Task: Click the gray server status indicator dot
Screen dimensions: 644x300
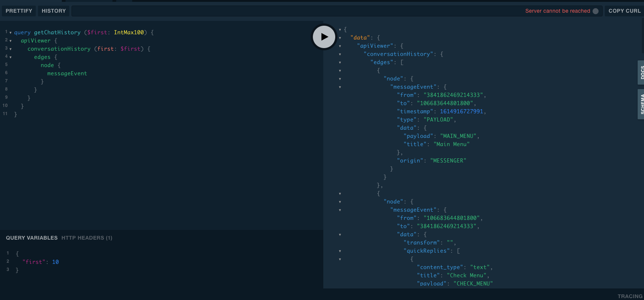Action: [x=596, y=11]
